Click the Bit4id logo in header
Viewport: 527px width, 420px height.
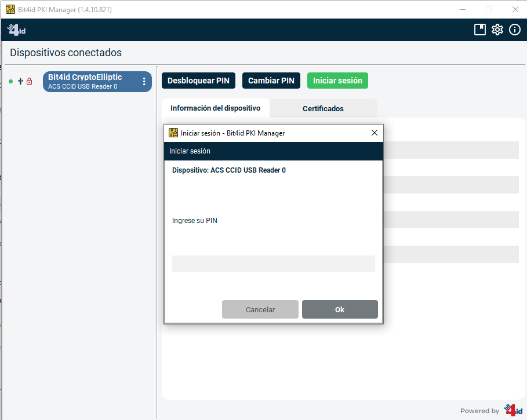pyautogui.click(x=16, y=30)
